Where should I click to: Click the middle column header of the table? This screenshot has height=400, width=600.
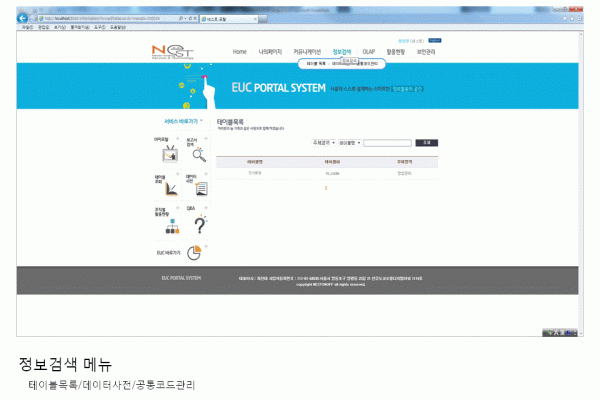tap(333, 162)
